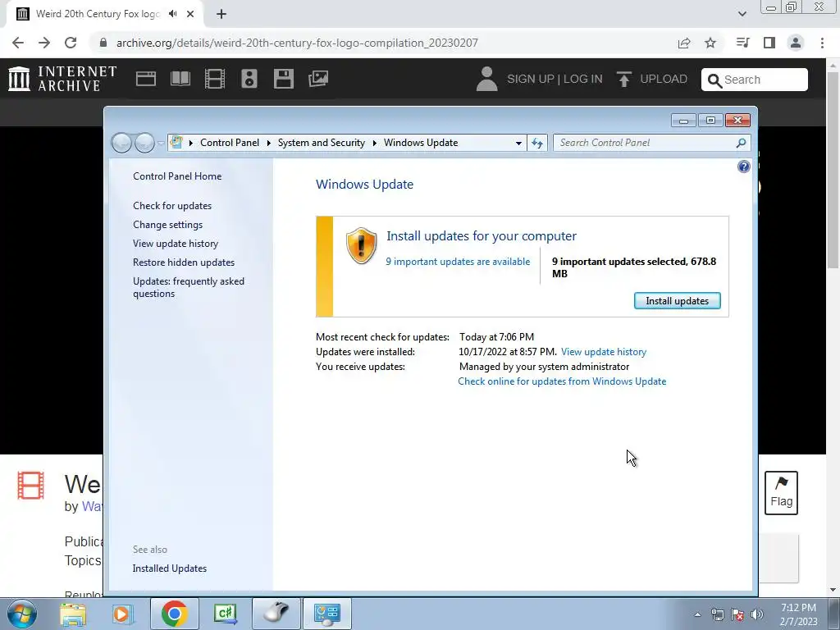The image size is (840, 630).
Task: Click the Internet Archive logo
Action: [62, 79]
